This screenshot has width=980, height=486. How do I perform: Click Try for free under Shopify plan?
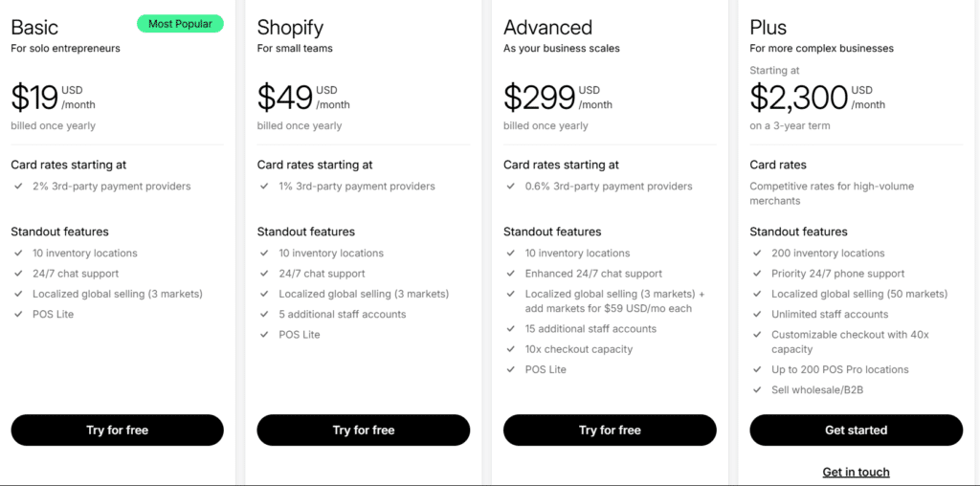click(x=363, y=430)
